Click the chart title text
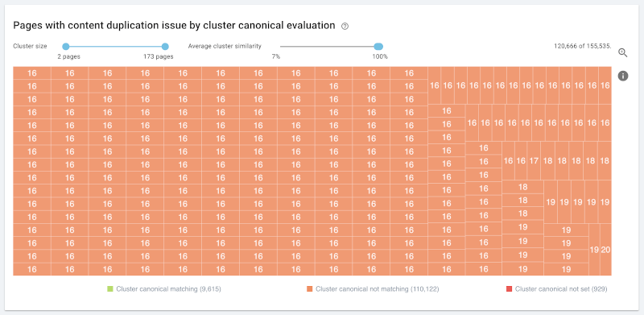644x315 pixels. pyautogui.click(x=174, y=26)
